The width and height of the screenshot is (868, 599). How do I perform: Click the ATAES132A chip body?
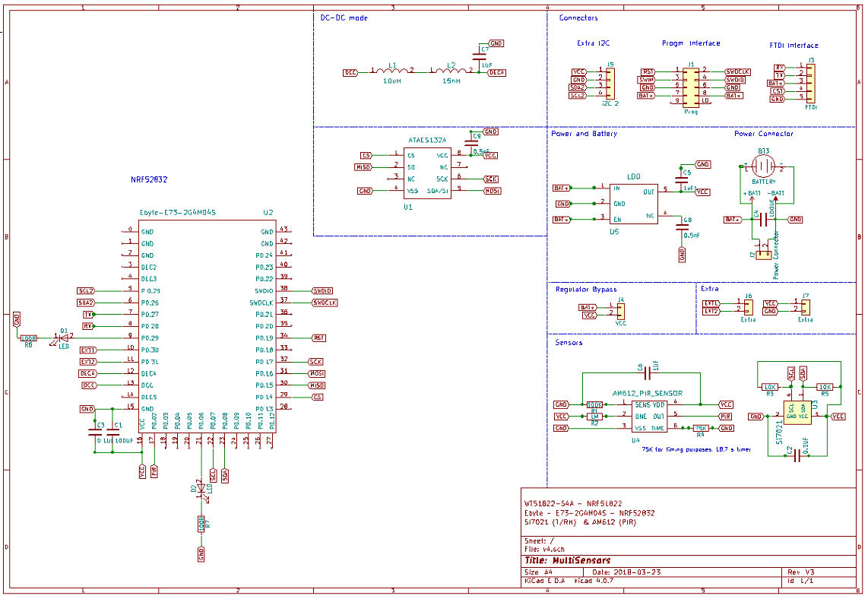tap(428, 173)
